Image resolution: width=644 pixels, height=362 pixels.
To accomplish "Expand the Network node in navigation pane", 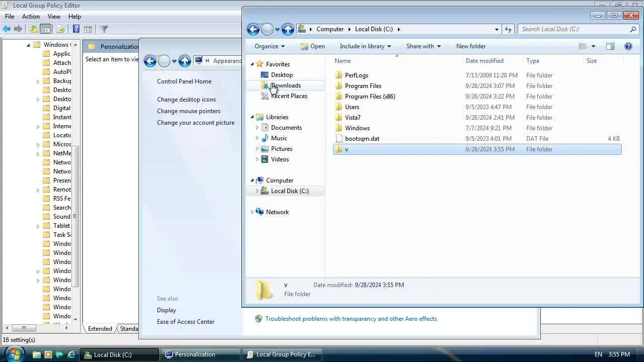I will click(x=253, y=212).
